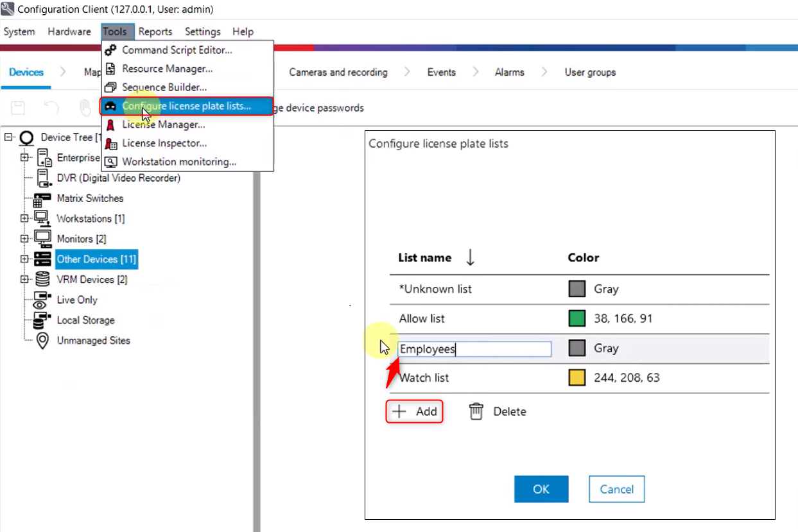
Task: Click the Sequence Builder stacked-frames icon
Action: click(111, 87)
